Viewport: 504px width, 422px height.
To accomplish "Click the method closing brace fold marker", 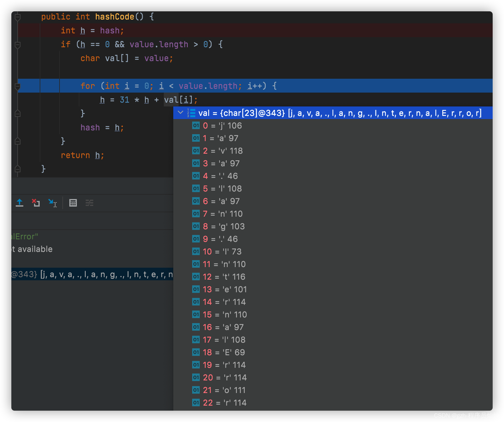I will pos(18,169).
